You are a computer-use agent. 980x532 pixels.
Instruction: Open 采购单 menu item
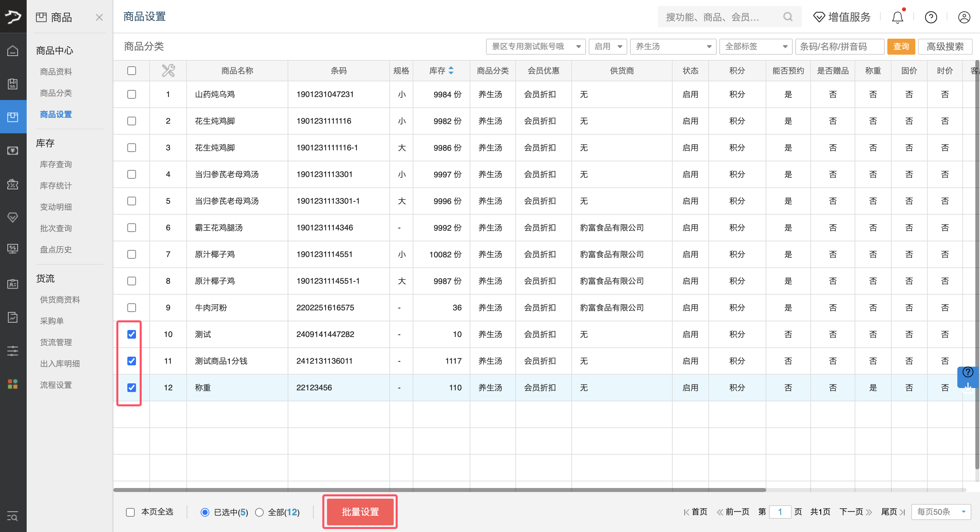click(52, 321)
